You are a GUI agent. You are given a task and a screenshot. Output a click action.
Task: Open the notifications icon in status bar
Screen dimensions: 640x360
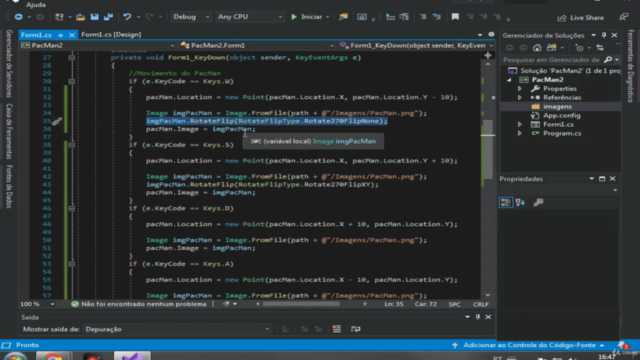(x=622, y=345)
